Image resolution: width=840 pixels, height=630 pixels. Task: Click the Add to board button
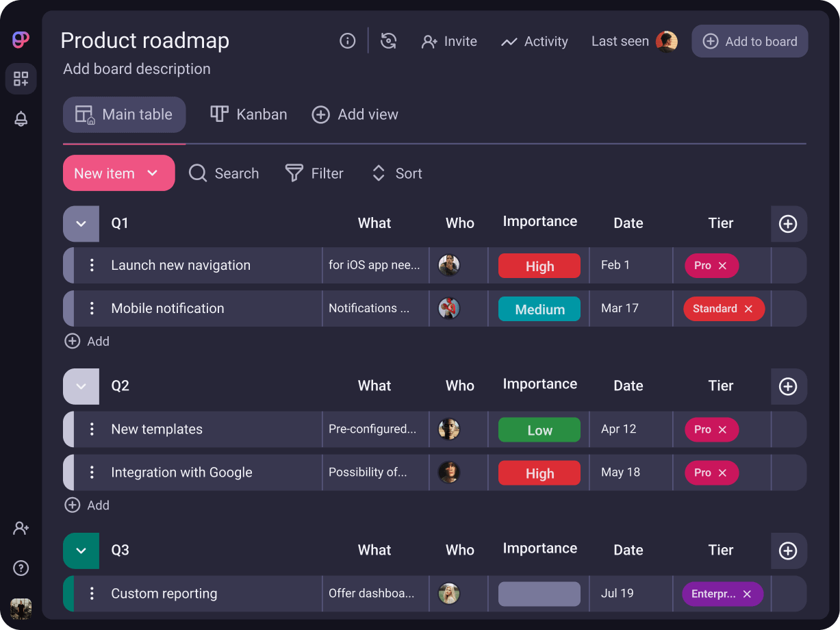coord(750,41)
